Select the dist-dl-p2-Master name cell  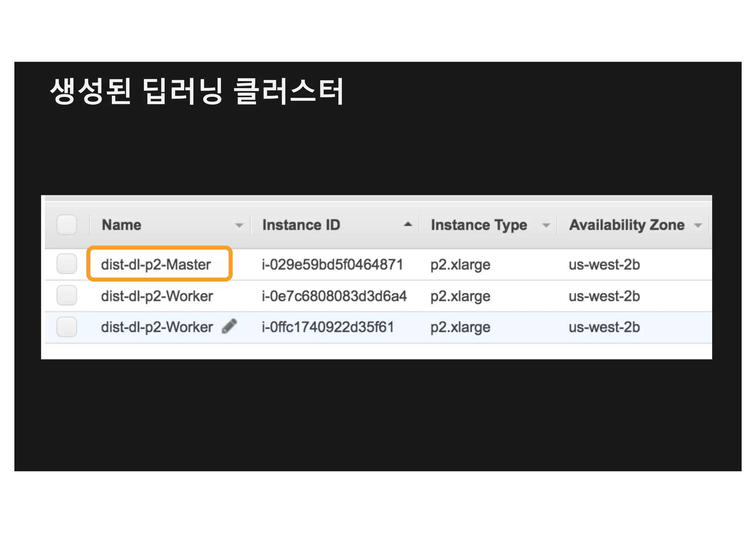tap(156, 265)
